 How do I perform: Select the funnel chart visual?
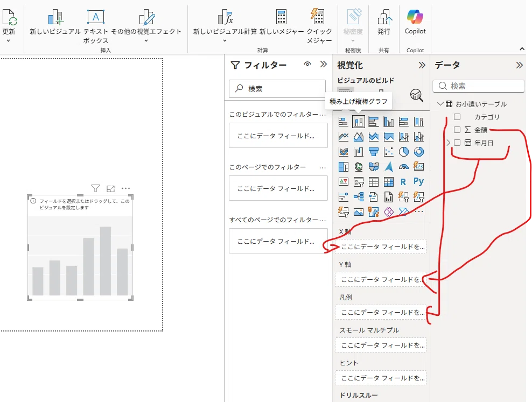[374, 152]
